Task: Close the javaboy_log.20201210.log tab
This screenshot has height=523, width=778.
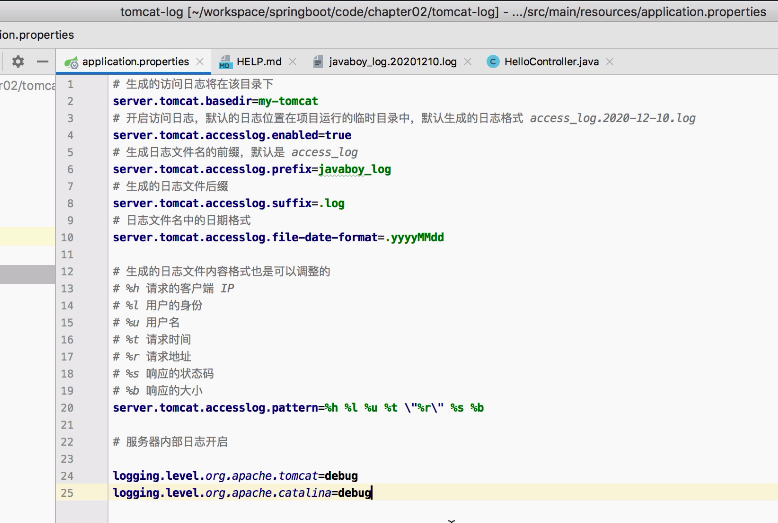Action: click(467, 62)
